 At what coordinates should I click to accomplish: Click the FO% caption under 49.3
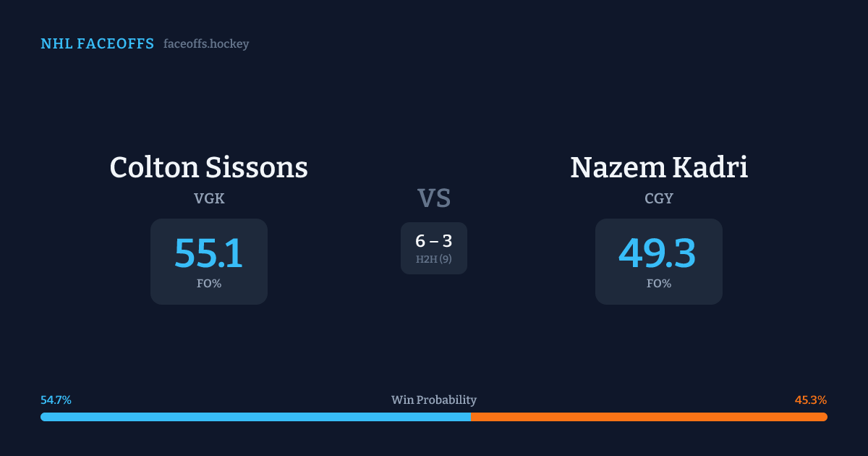(659, 284)
